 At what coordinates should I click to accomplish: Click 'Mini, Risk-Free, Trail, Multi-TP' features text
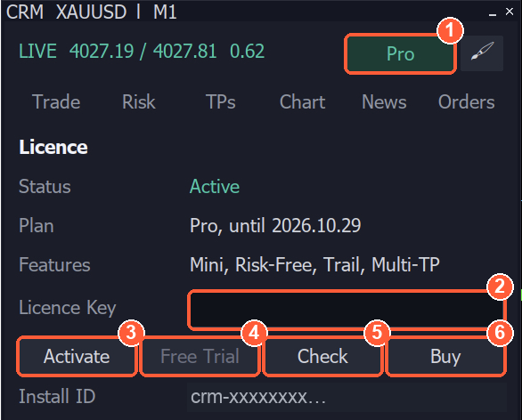click(314, 265)
